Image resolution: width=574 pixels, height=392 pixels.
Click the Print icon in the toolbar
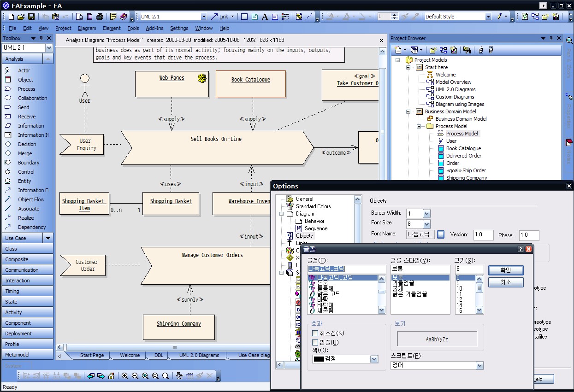click(99, 17)
